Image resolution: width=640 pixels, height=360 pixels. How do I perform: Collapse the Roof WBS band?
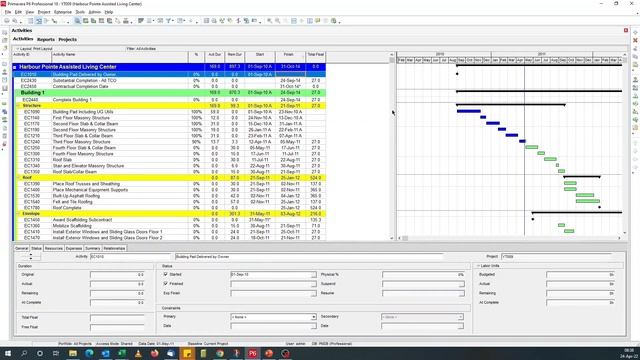click(18, 178)
